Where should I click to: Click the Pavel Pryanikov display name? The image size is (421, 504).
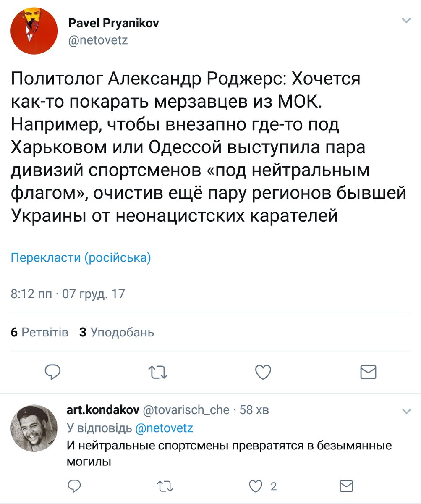(x=113, y=24)
